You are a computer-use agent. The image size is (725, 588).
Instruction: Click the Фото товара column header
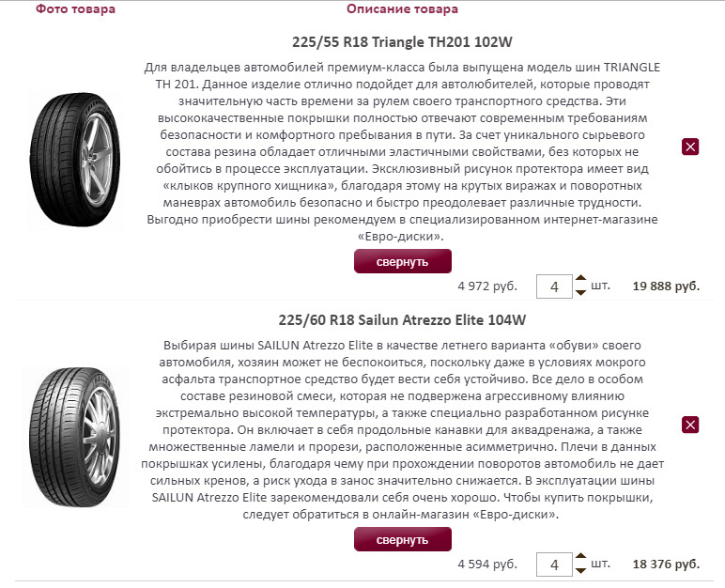pyautogui.click(x=75, y=8)
